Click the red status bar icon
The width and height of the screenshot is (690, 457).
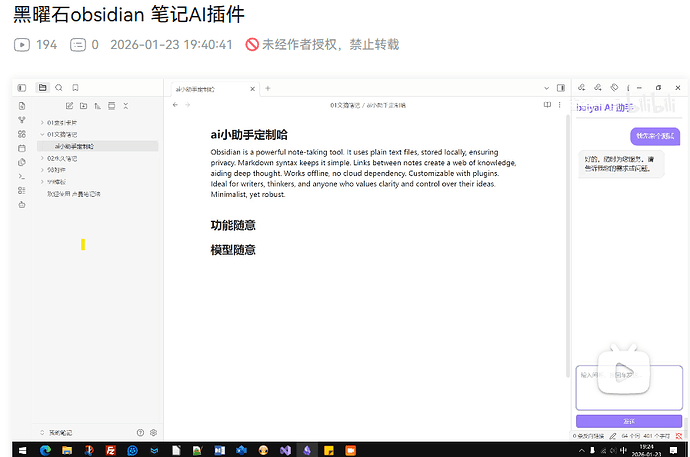pyautogui.click(x=679, y=436)
